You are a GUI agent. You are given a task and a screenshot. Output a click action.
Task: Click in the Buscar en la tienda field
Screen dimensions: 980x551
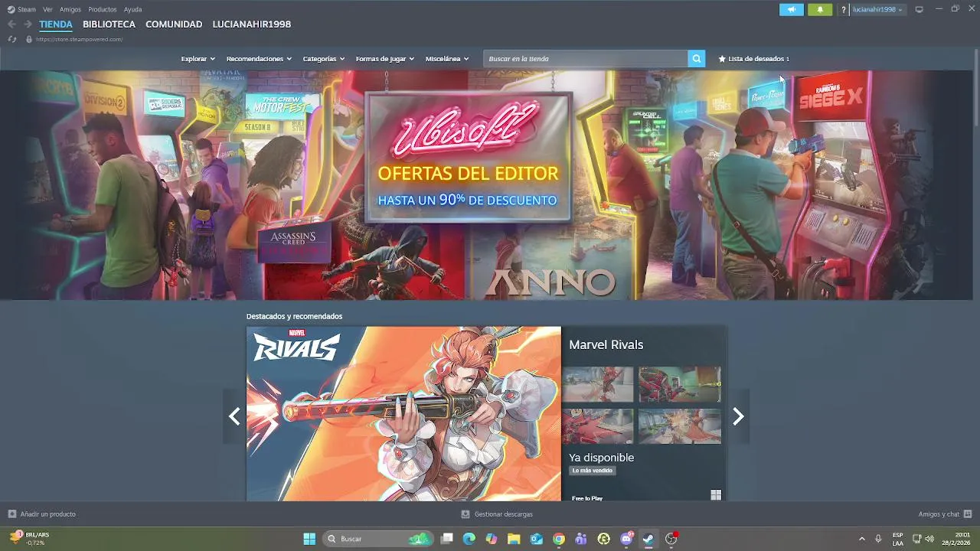[585, 59]
